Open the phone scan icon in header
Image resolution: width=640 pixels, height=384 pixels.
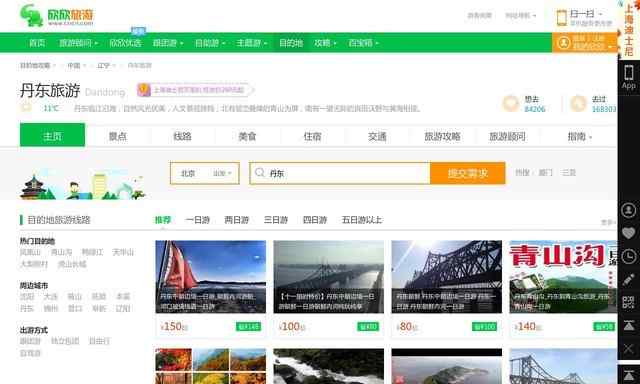coord(562,18)
